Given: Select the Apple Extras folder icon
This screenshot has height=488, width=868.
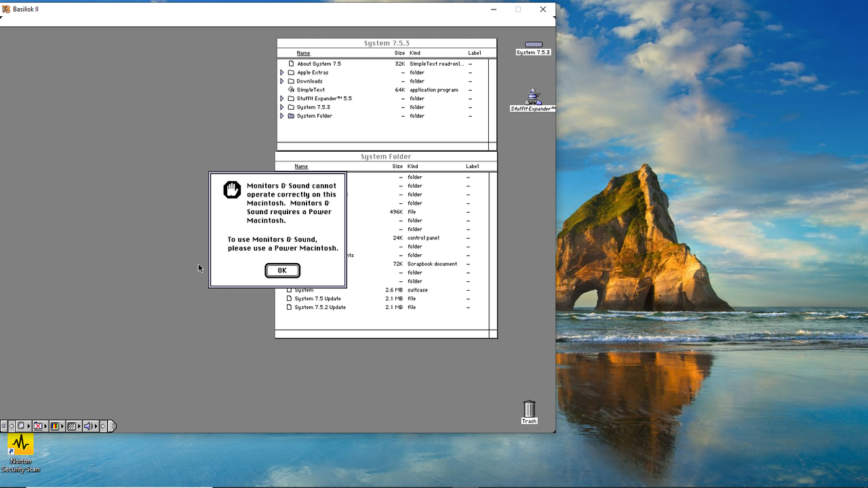Looking at the screenshot, I should tap(291, 73).
